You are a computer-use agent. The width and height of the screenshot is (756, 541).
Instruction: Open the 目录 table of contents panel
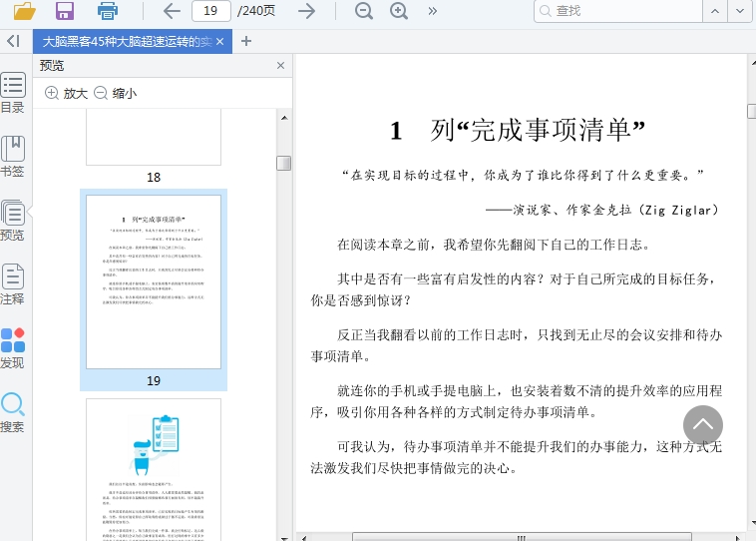13,92
